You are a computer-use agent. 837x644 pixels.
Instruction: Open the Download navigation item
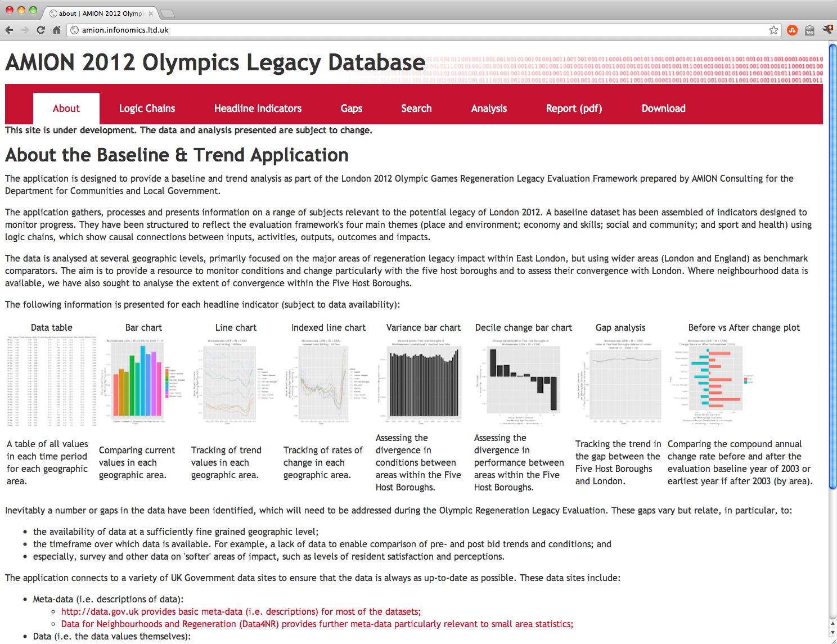663,109
